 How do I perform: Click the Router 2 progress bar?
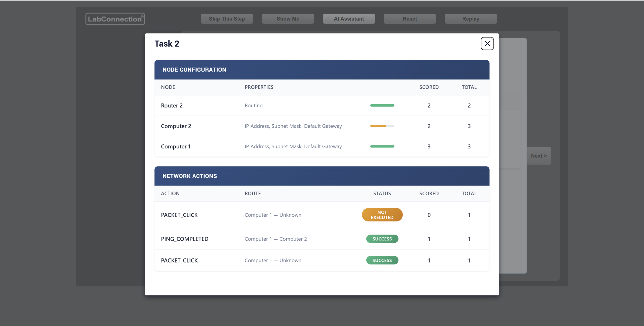pyautogui.click(x=382, y=105)
